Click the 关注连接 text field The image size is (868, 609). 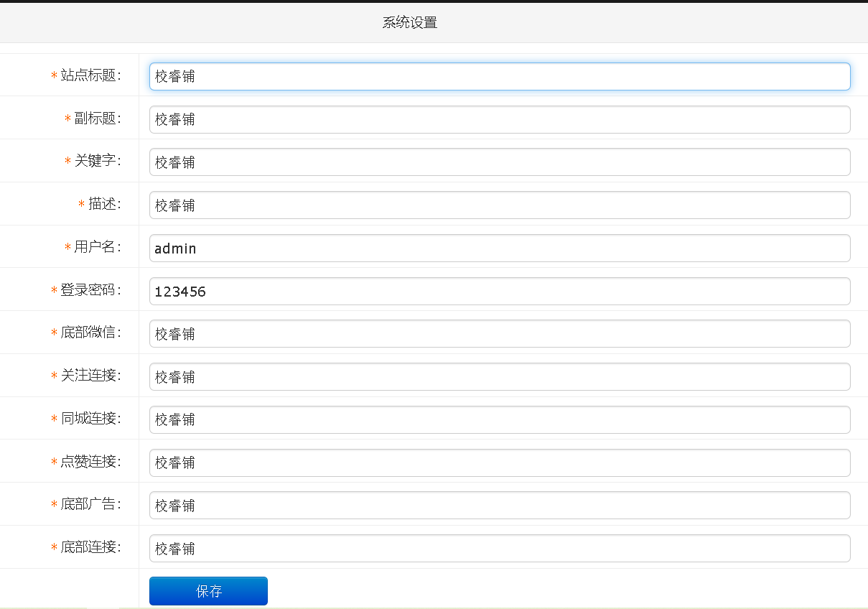(499, 376)
